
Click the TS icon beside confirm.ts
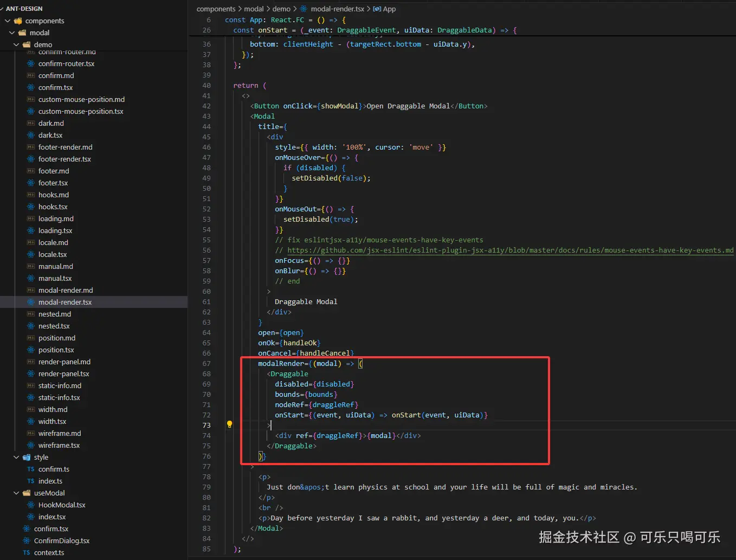click(31, 469)
